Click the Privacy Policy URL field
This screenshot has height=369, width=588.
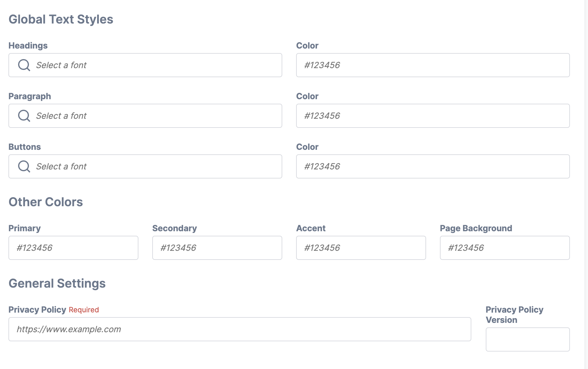point(240,329)
